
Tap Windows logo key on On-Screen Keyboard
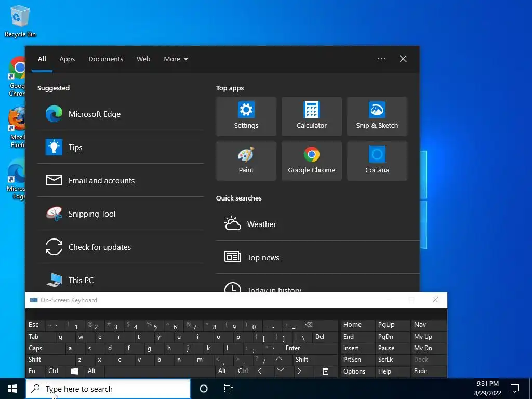75,371
